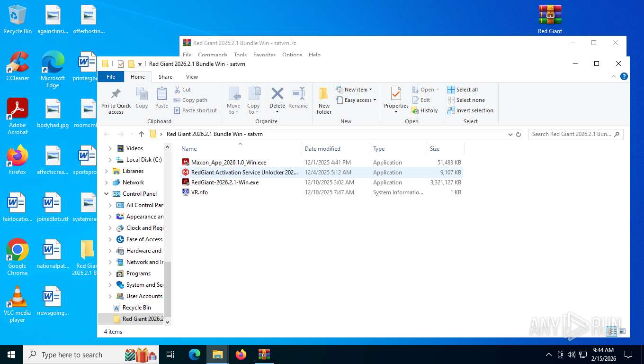Open the New item dropdown
644x364 pixels.
point(354,90)
